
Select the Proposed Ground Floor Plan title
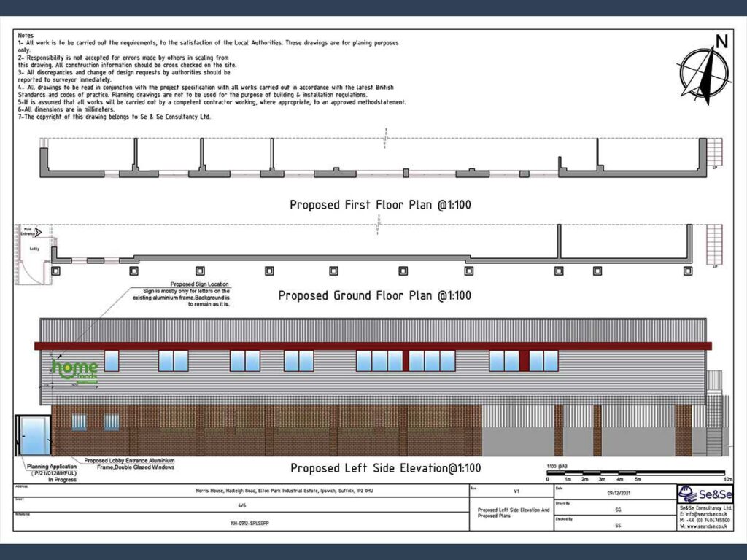point(375,296)
